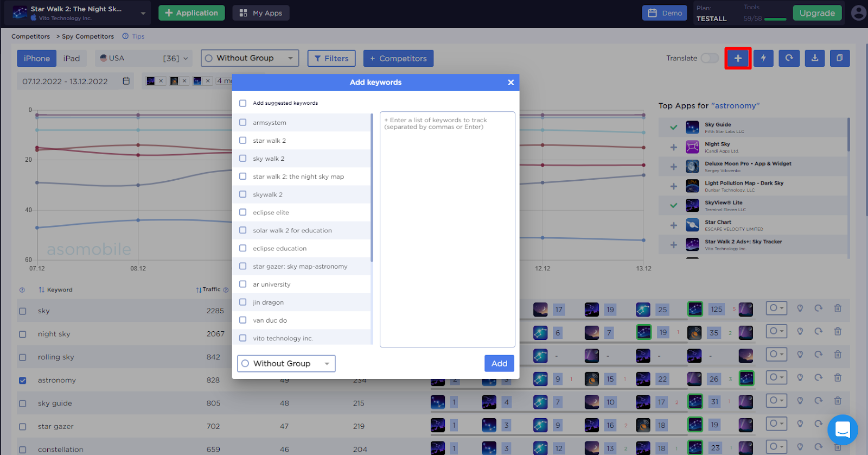
Task: Click the suggested keywords list scrollbar
Action: point(372,187)
